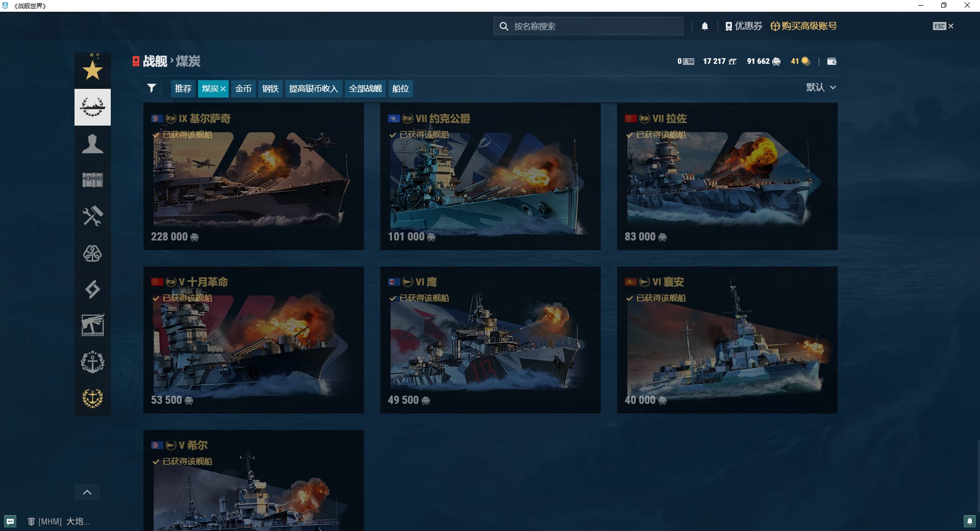Image resolution: width=980 pixels, height=531 pixels.
Task: Open the filter funnel icon
Action: (x=152, y=88)
